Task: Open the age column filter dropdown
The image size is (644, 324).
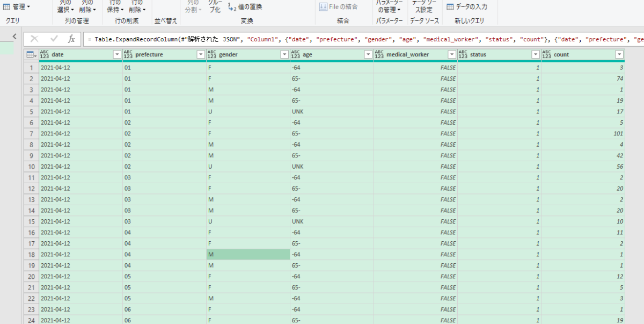Action: 368,55
